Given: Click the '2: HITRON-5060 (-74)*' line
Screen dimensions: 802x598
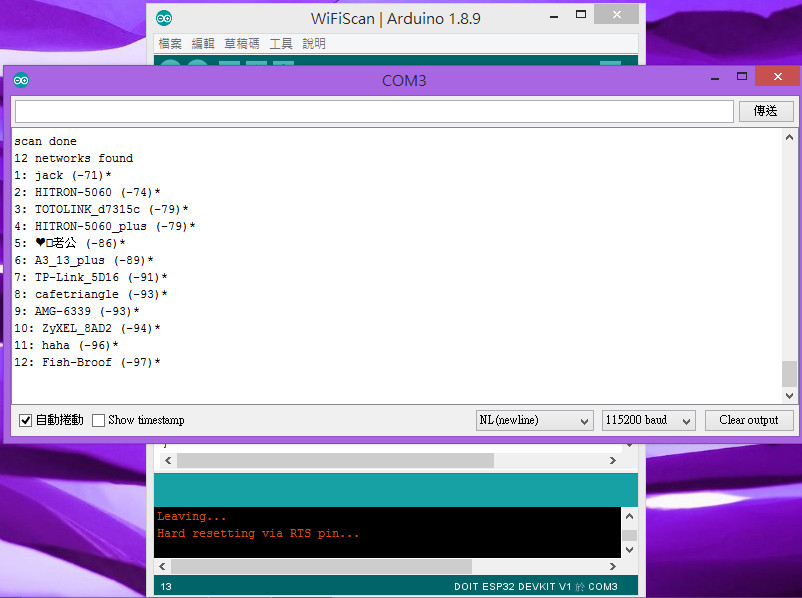Looking at the screenshot, I should [x=87, y=192].
